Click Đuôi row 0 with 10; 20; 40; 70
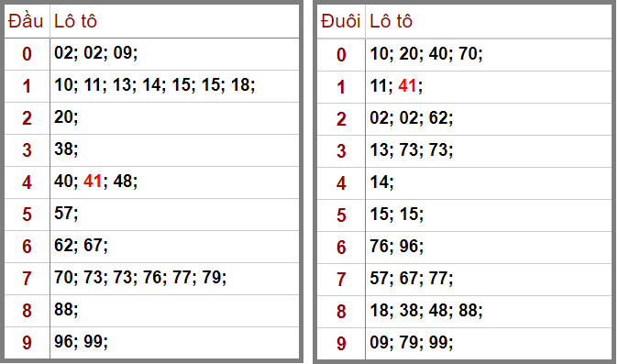Viewport: 618px width, 364px height. 464,55
